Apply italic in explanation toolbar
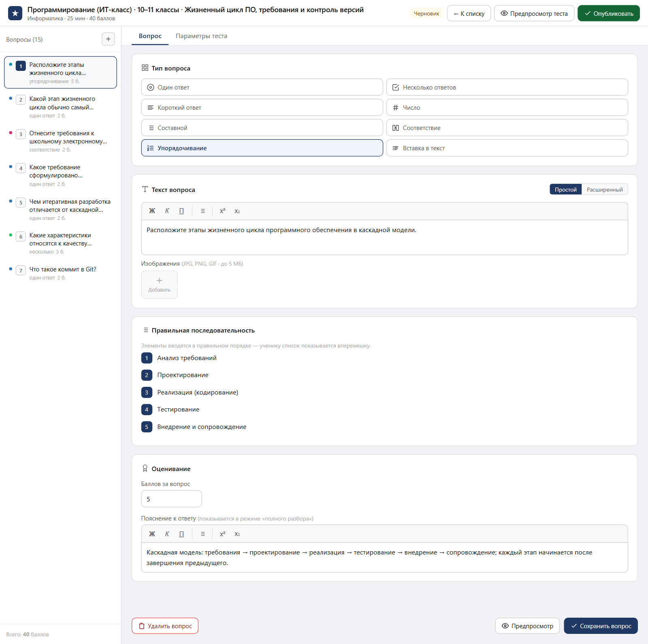 [x=167, y=534]
